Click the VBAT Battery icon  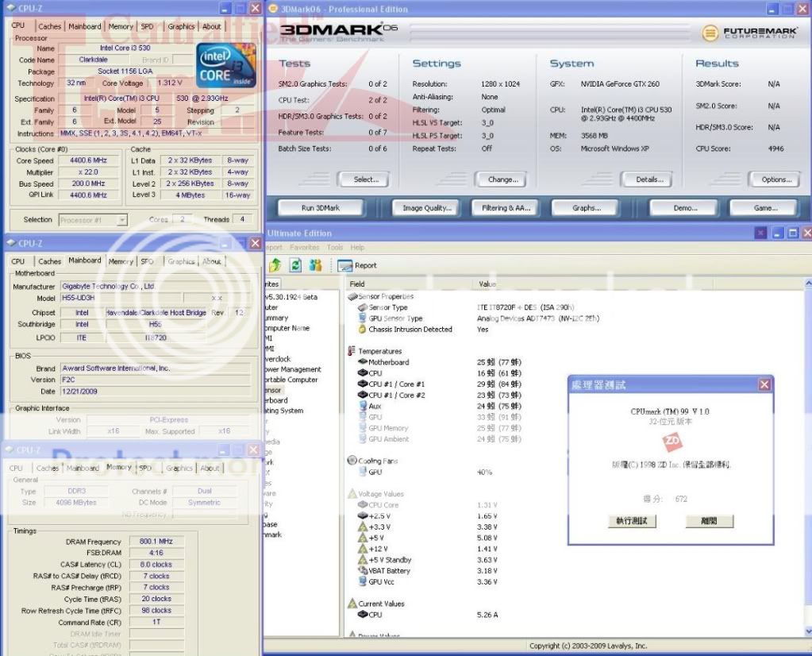coord(362,570)
